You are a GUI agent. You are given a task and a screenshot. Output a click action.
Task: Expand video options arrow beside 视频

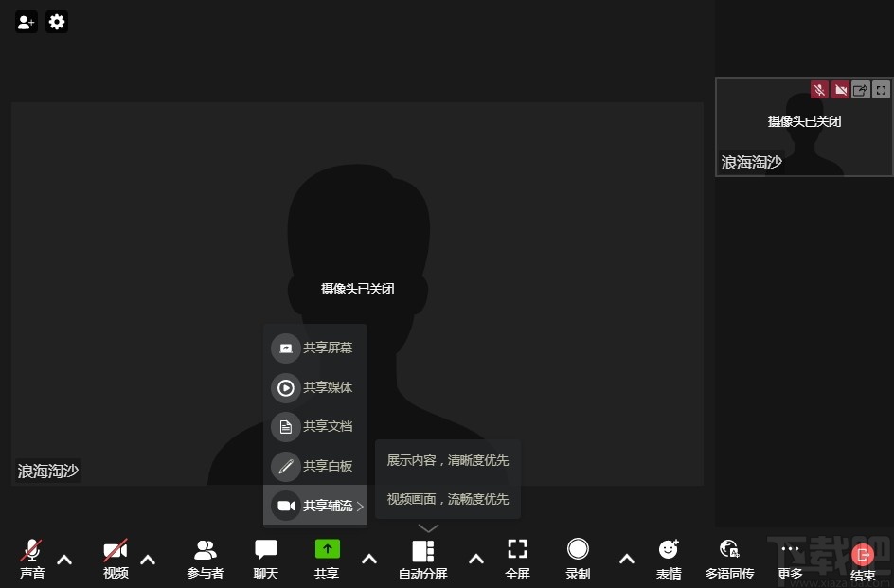coord(148,559)
